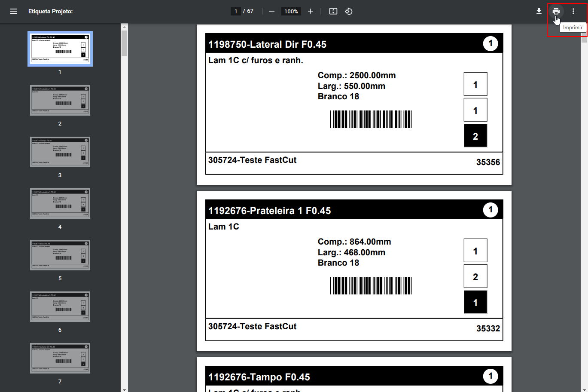The height and width of the screenshot is (392, 588).
Task: Click the fit to page icon
Action: [x=333, y=11]
